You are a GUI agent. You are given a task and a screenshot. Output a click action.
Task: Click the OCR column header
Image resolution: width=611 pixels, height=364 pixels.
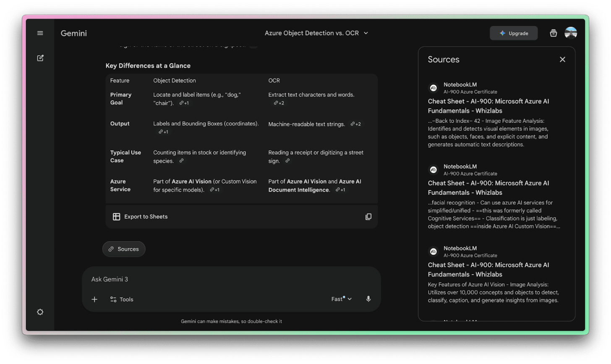[274, 81]
